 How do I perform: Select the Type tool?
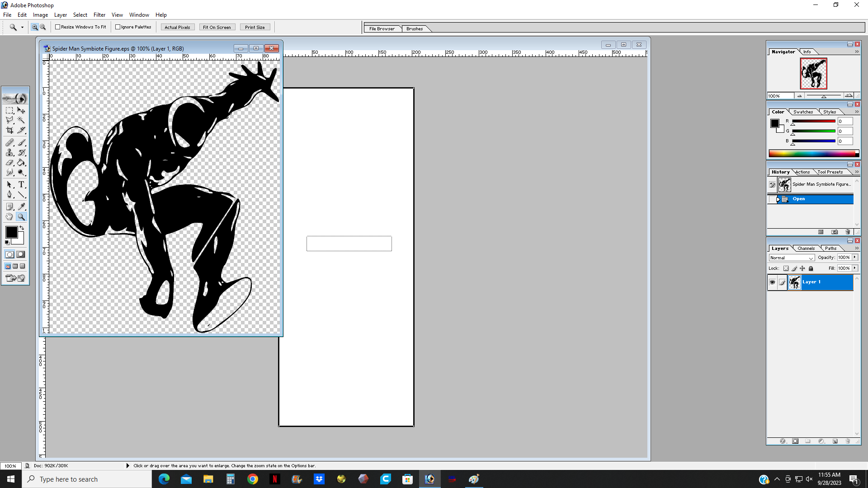tap(21, 184)
